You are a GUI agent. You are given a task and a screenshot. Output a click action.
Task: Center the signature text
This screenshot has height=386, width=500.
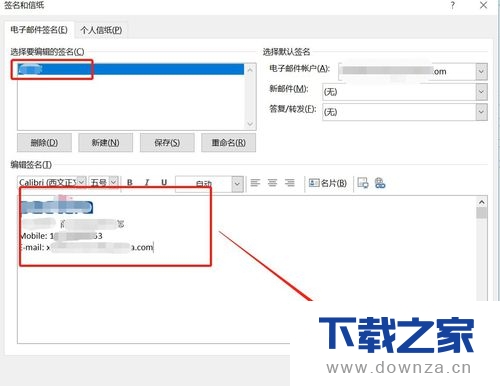[x=272, y=183]
